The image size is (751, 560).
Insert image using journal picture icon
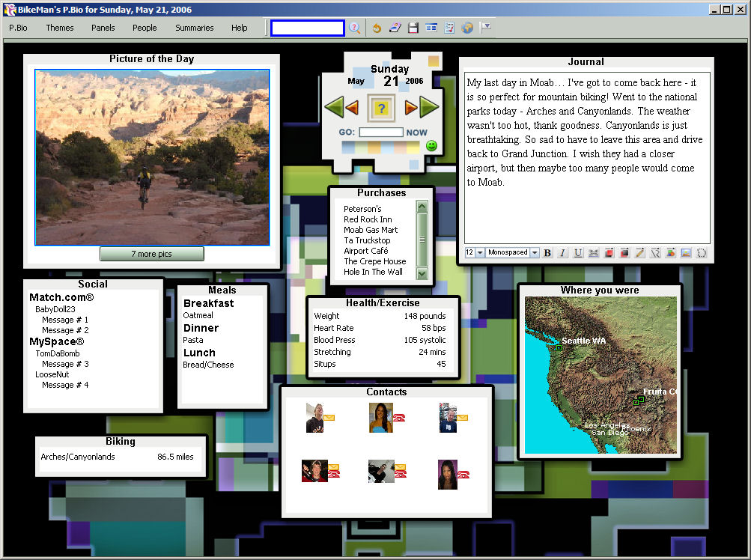coord(686,253)
